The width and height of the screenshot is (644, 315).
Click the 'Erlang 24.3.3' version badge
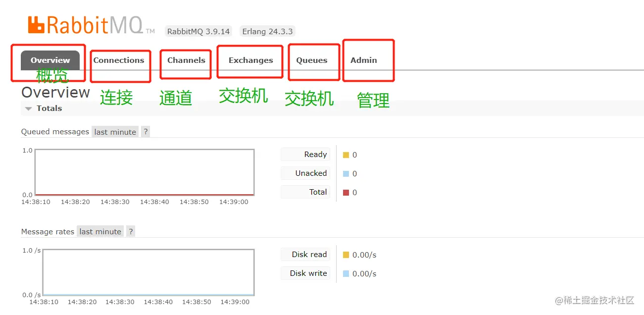coord(267,31)
